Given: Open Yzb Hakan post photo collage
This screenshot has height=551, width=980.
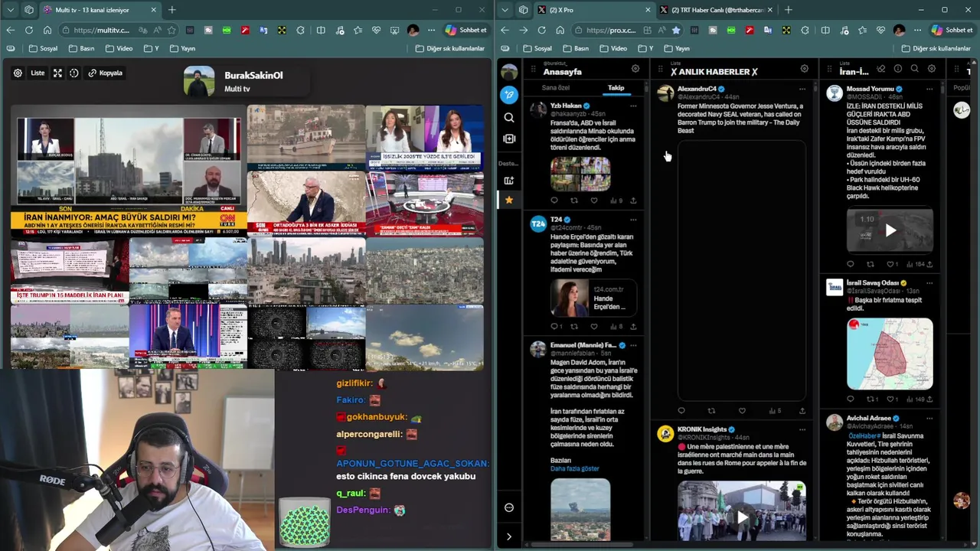Looking at the screenshot, I should [580, 174].
